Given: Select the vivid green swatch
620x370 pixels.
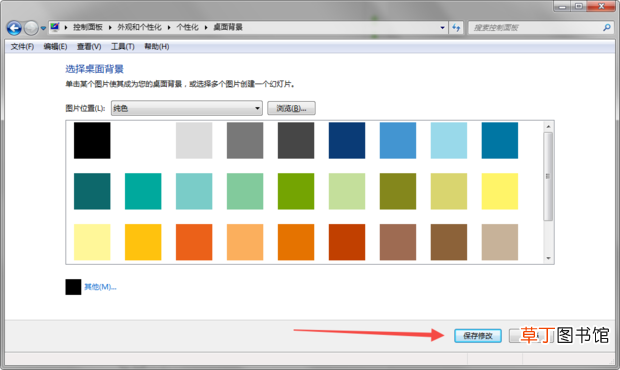Looking at the screenshot, I should [296, 191].
